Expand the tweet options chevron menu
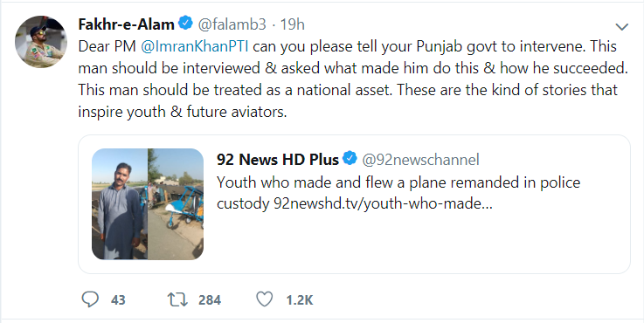 (x=622, y=27)
